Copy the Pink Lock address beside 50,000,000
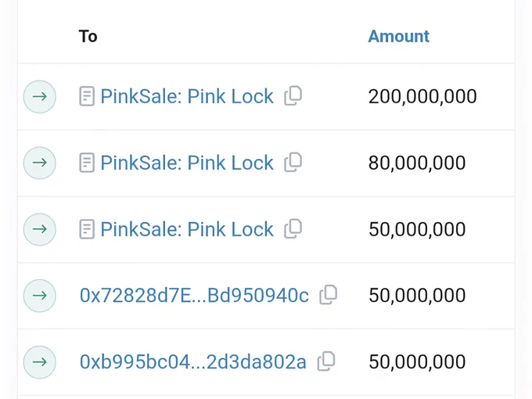 293,229
